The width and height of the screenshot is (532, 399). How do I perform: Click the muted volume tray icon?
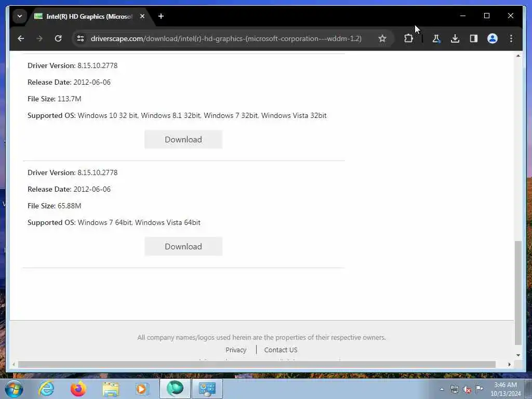(x=467, y=390)
